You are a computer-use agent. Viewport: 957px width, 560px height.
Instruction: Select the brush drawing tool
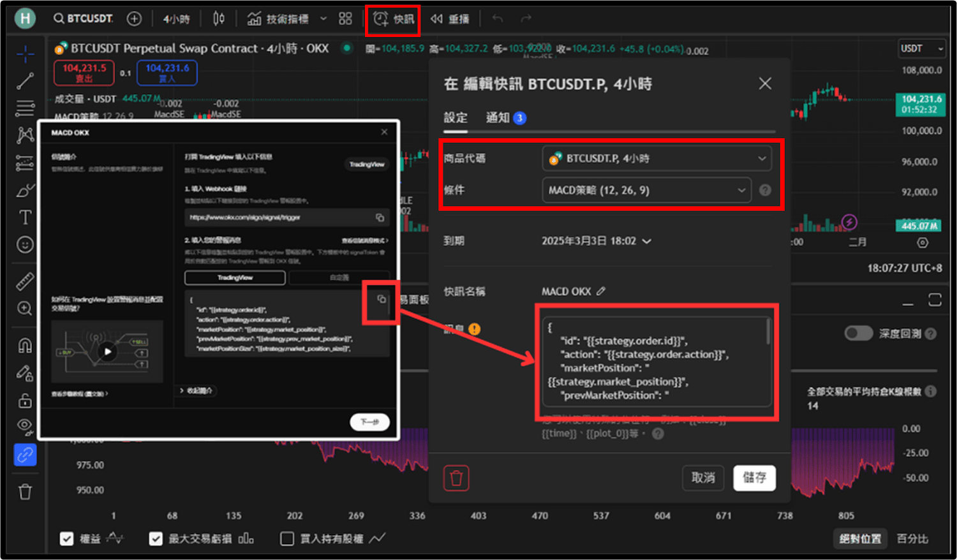(25, 190)
